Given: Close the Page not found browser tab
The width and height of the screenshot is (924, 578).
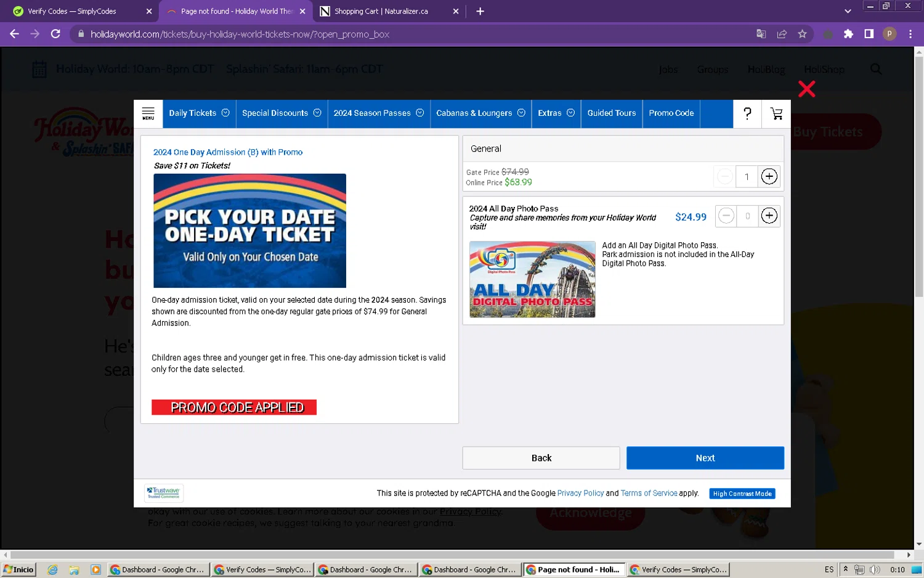Looking at the screenshot, I should click(x=302, y=11).
